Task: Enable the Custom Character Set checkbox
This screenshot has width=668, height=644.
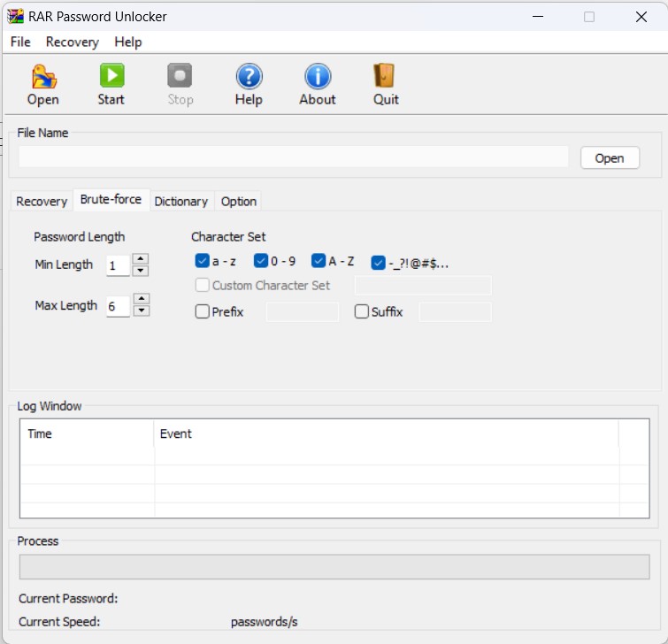Action: (x=202, y=285)
